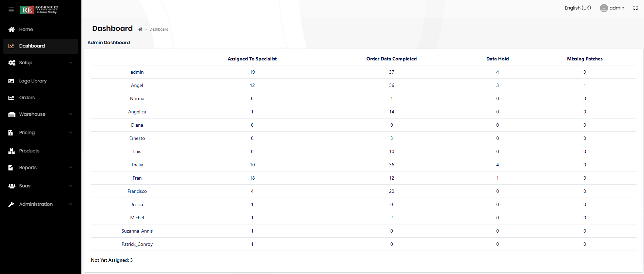Click the Not Yet Assigned count text
The image size is (644, 274).
[x=112, y=260]
